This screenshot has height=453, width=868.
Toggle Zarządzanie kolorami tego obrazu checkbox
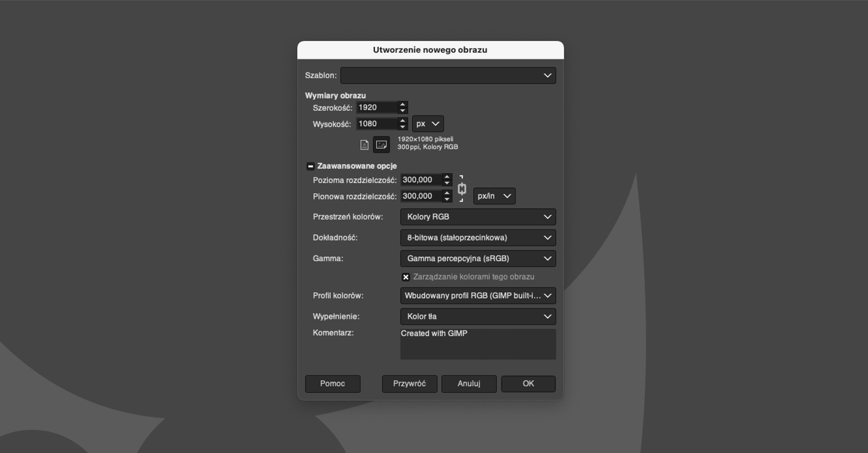(406, 277)
